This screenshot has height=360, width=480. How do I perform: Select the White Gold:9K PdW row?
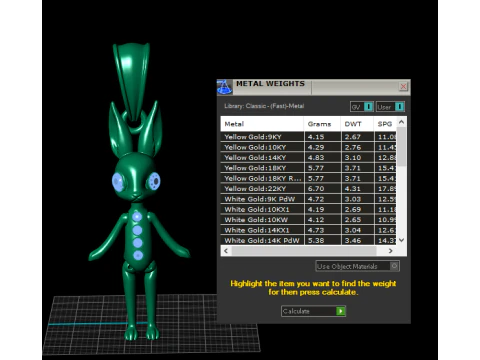[x=308, y=199]
